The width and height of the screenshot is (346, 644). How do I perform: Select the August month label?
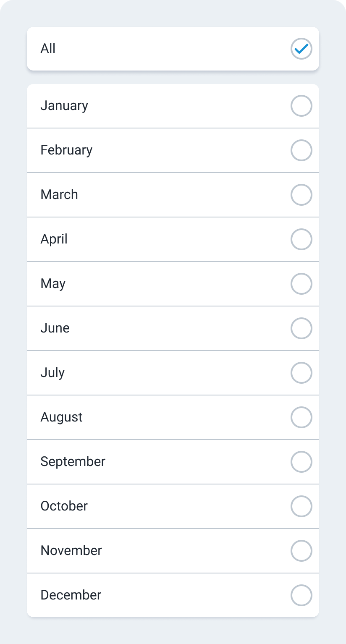coord(61,417)
